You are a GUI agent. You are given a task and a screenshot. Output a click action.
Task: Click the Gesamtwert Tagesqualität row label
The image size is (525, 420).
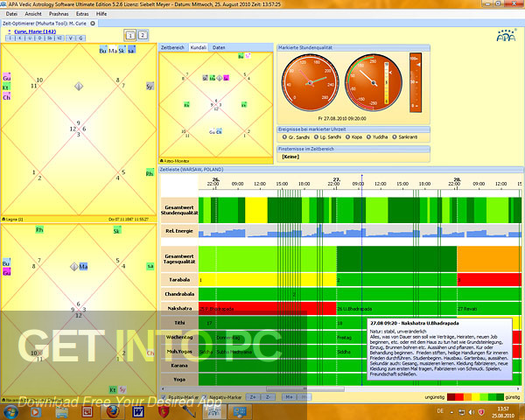(179, 259)
